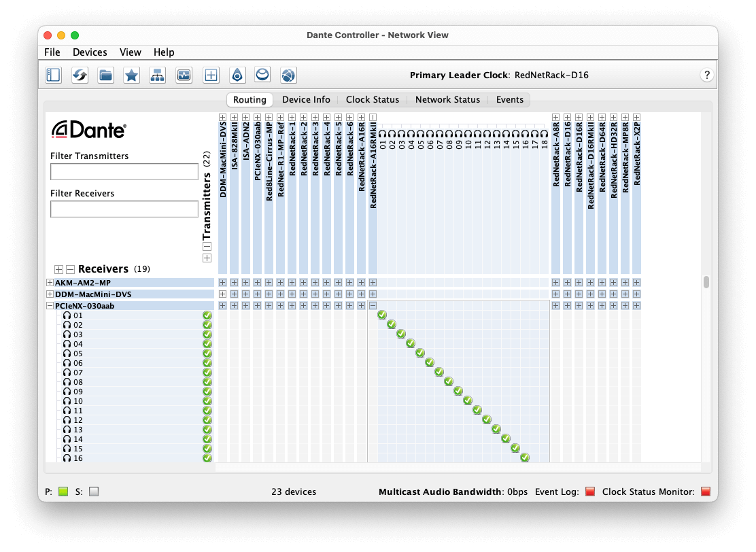Click headphone icon of receive channel 02
This screenshot has height=552, width=756.
[x=67, y=325]
